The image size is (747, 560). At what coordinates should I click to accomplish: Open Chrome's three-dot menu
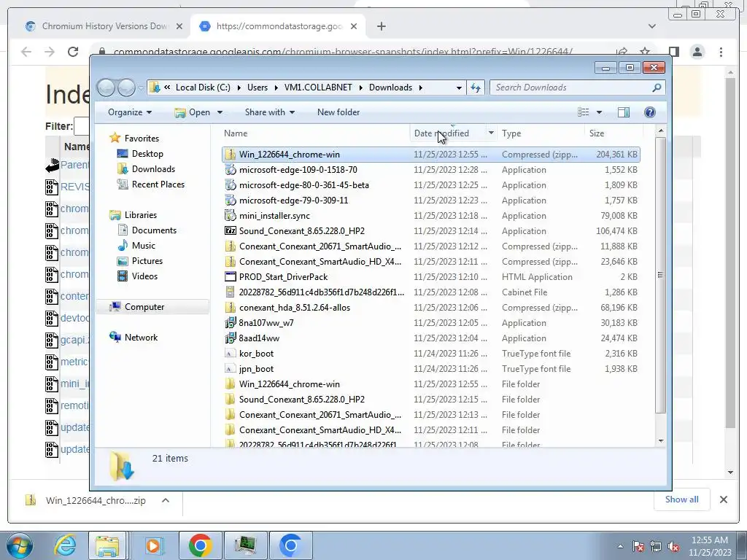(721, 52)
